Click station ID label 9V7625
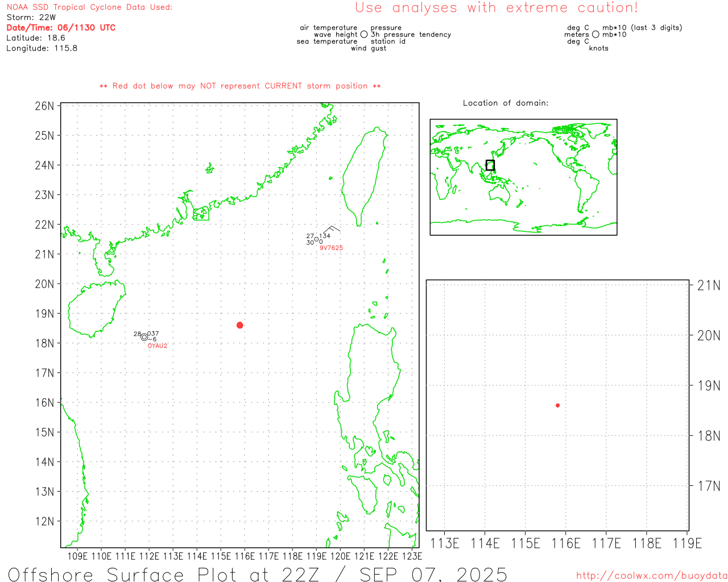 point(331,248)
